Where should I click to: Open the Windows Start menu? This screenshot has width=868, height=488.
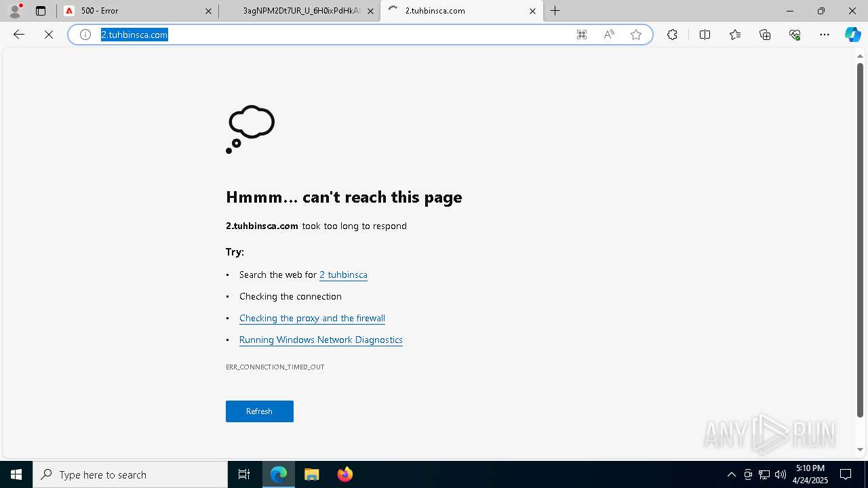click(x=16, y=474)
